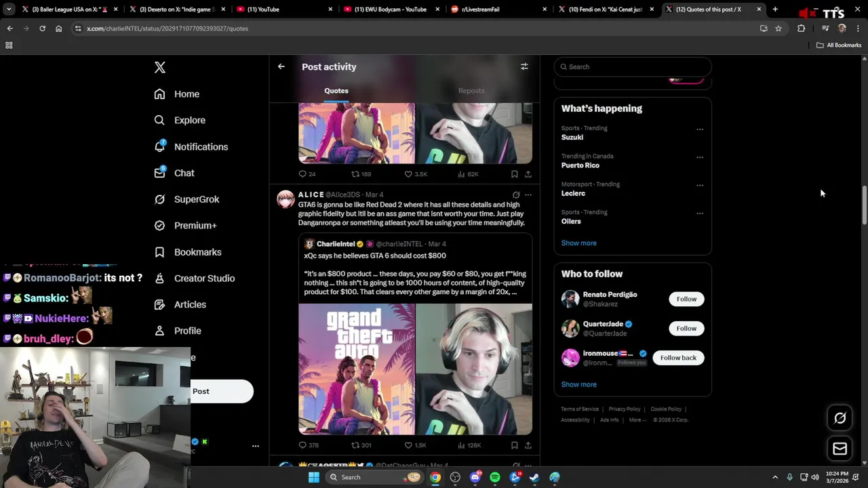Bookmark this page with the star icon

778,28
